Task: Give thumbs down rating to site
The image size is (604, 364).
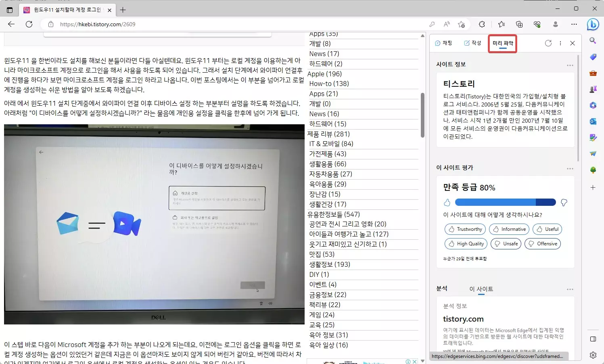Action: 564,202
